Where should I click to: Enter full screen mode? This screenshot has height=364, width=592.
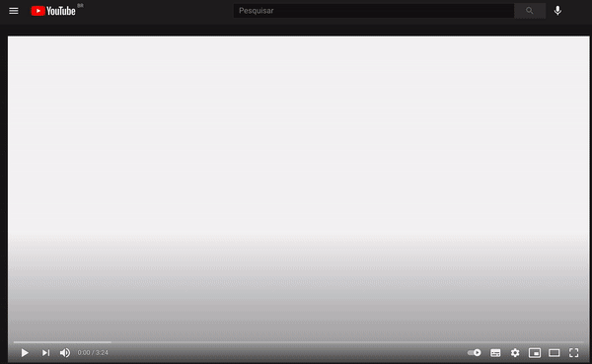[574, 353]
